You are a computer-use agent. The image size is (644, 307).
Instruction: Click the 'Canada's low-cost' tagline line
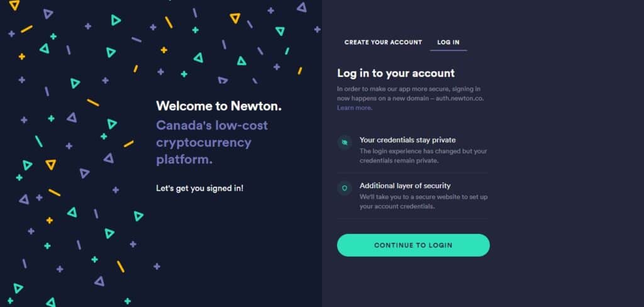pyautogui.click(x=212, y=125)
